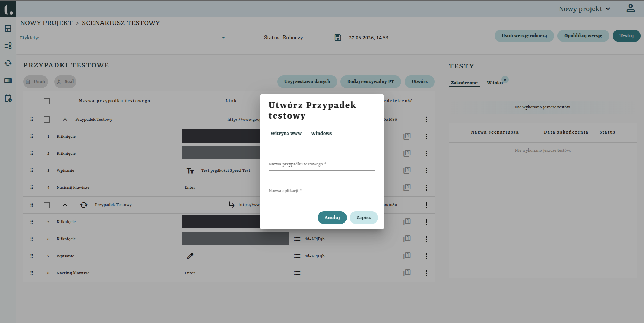Click the copy icon on step 7 Wpisanie
The width and height of the screenshot is (644, 323).
pos(407,256)
